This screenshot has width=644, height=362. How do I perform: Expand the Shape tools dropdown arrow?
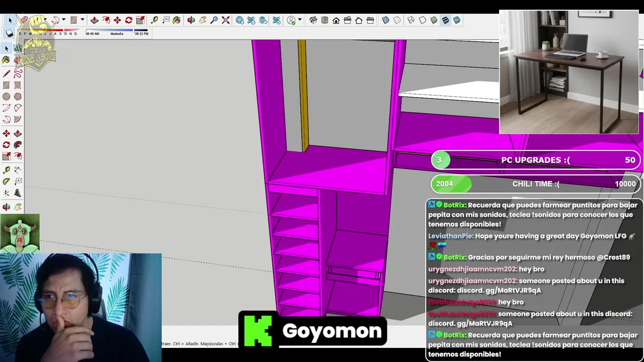82,20
